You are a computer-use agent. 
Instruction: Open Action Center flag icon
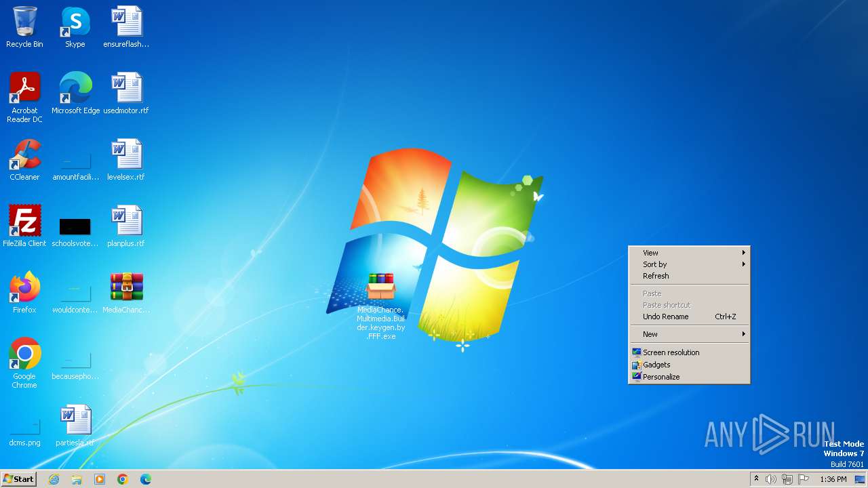click(804, 479)
